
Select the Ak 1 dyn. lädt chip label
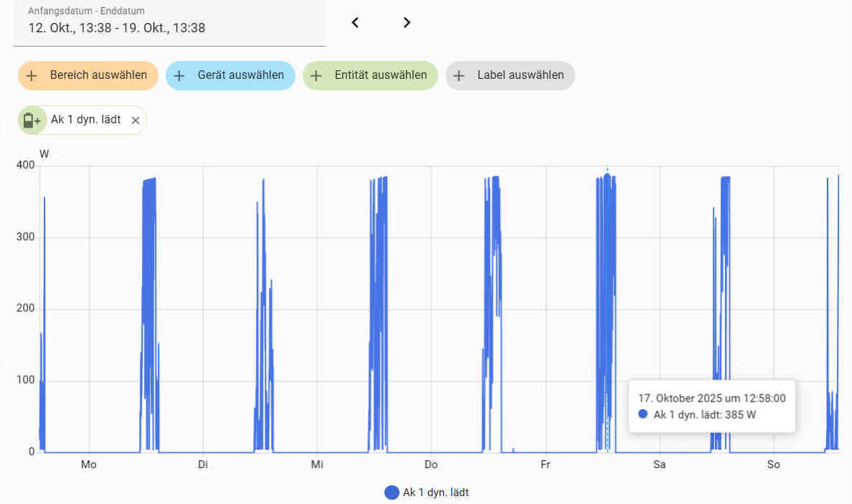[85, 120]
